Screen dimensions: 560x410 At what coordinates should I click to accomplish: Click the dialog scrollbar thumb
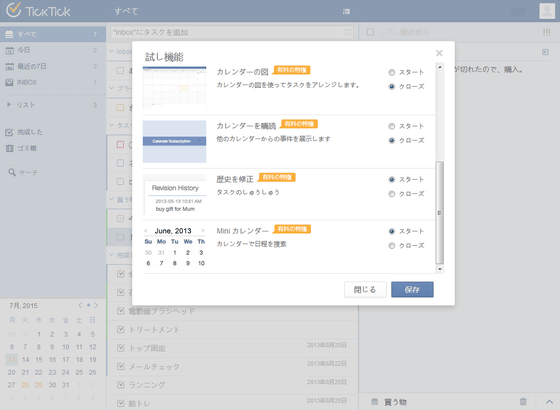click(440, 213)
